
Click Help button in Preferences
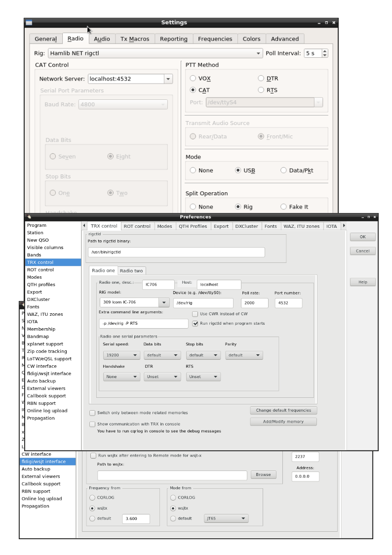[x=363, y=282]
